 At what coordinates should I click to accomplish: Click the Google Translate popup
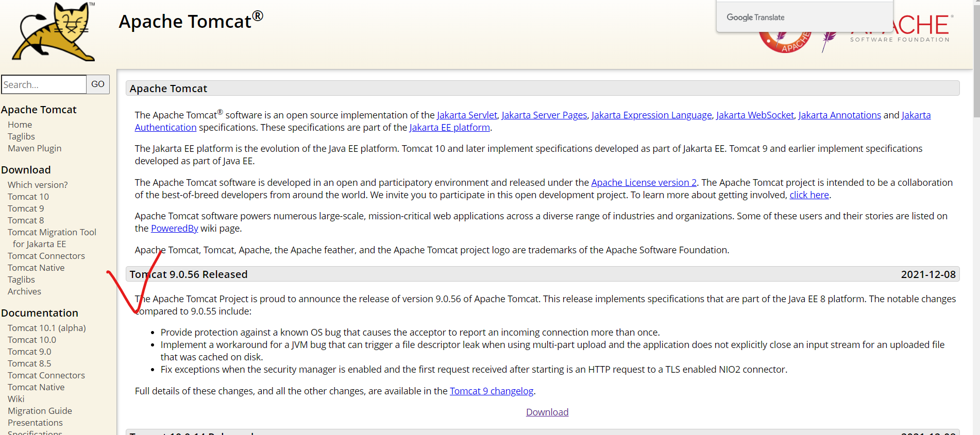[x=804, y=17]
